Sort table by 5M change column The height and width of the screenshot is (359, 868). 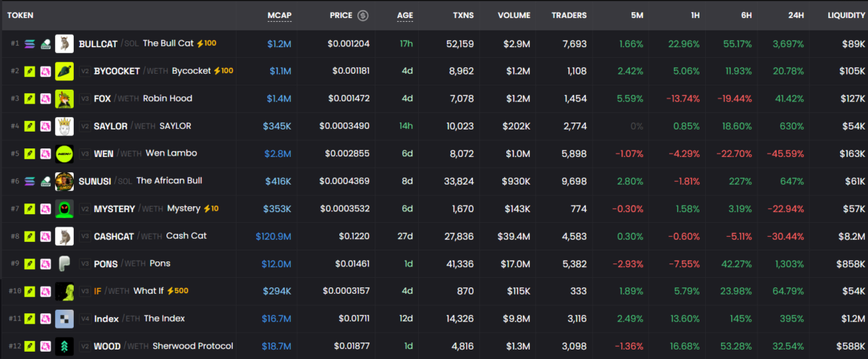coord(637,15)
